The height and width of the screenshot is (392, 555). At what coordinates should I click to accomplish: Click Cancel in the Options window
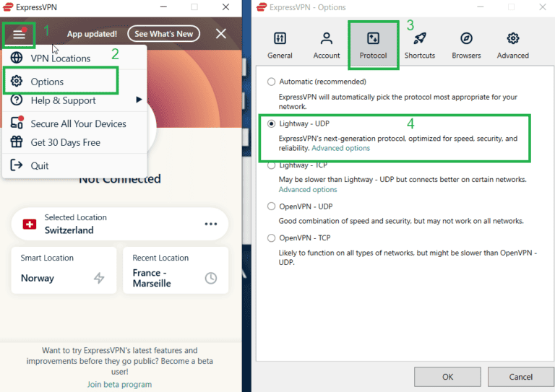pyautogui.click(x=520, y=377)
